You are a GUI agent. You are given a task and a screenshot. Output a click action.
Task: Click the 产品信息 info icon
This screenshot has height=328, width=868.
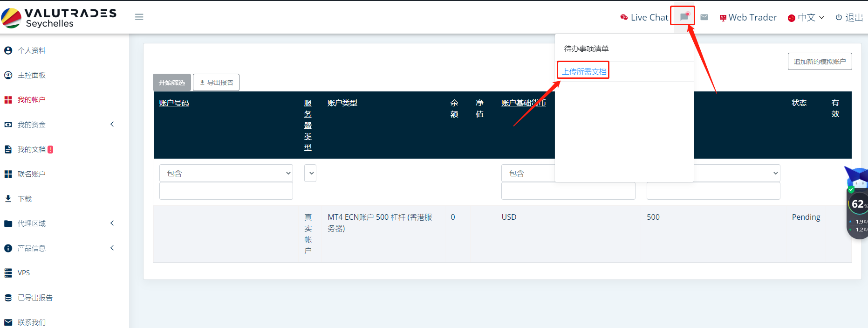(x=8, y=248)
